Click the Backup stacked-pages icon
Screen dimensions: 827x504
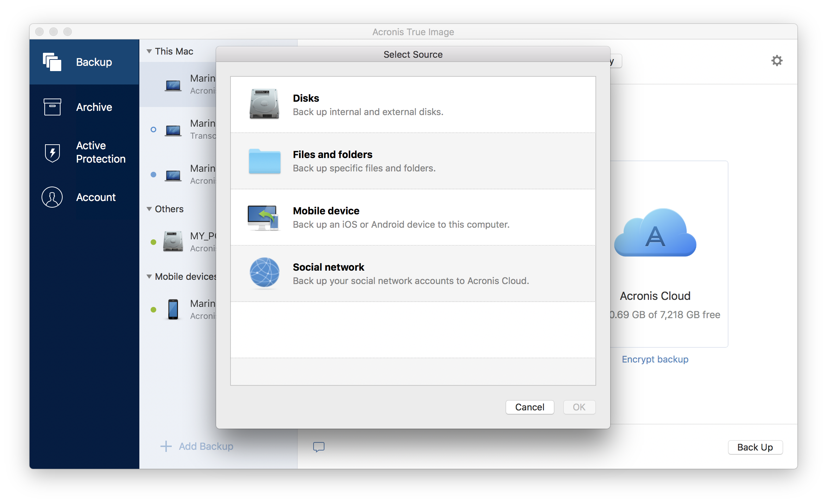point(52,62)
